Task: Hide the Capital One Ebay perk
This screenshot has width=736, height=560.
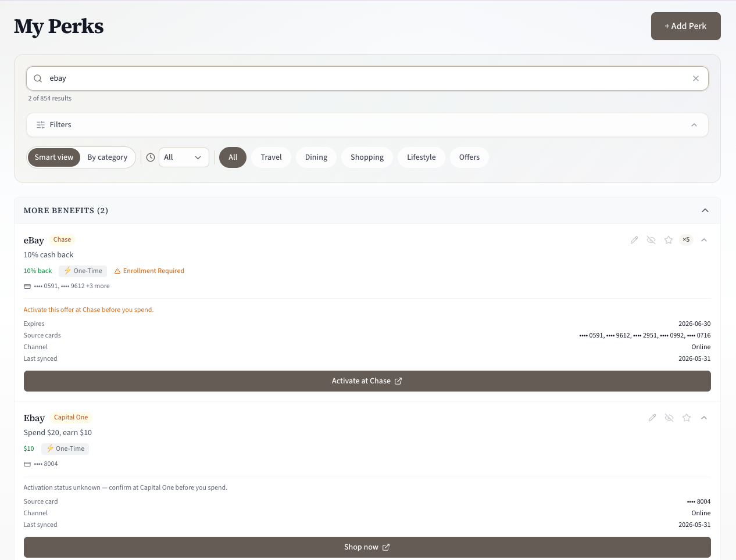Action: [x=669, y=418]
